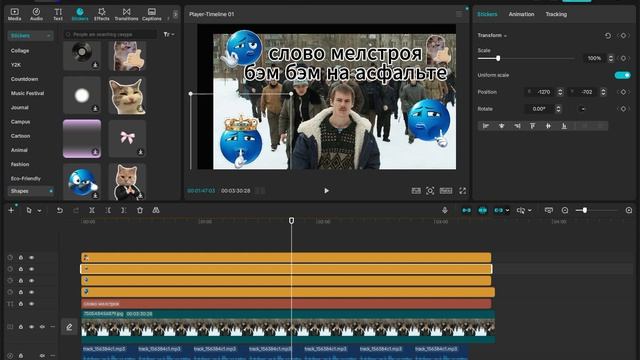Screen dimensions: 640x360
Task: Add a keyframe for Rotate
Action: pos(623,109)
